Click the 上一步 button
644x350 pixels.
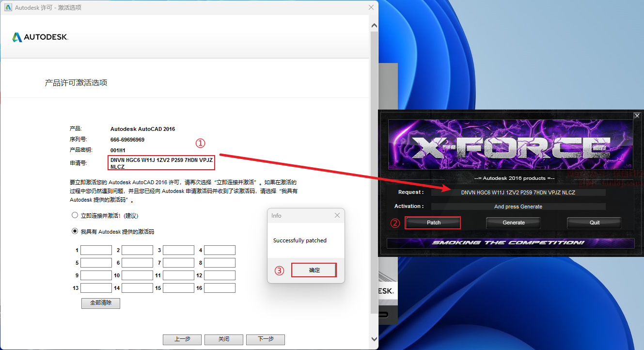pyautogui.click(x=182, y=339)
